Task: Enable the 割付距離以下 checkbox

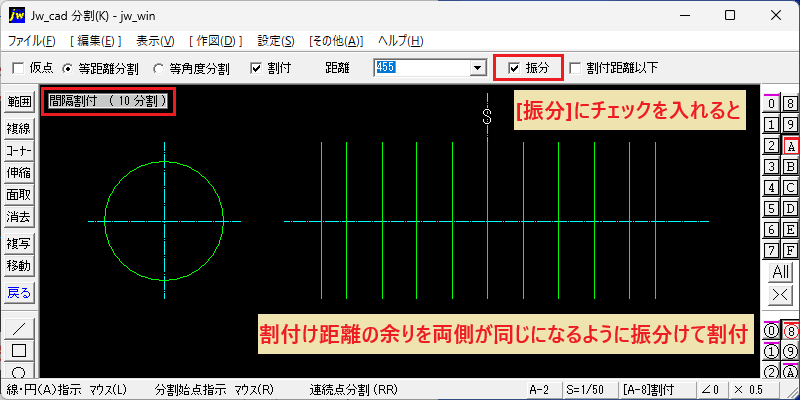Action: (x=575, y=68)
